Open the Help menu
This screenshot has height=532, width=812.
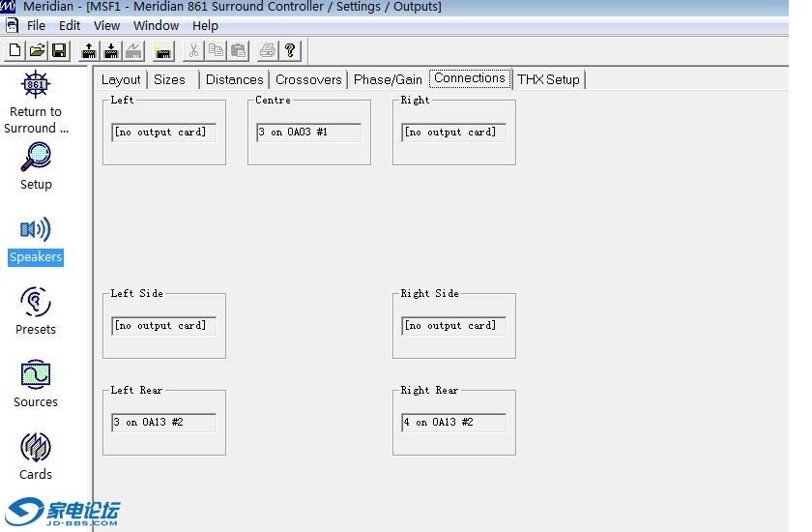pos(205,25)
